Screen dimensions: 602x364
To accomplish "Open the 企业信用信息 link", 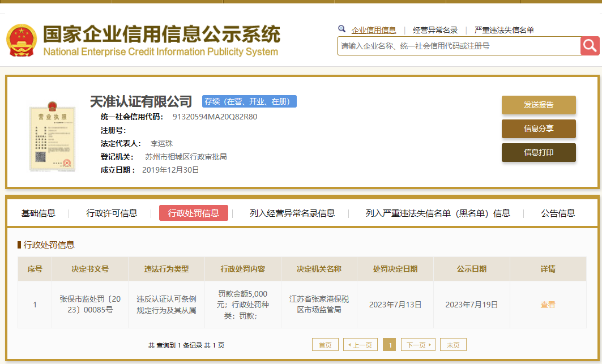I will coord(374,29).
